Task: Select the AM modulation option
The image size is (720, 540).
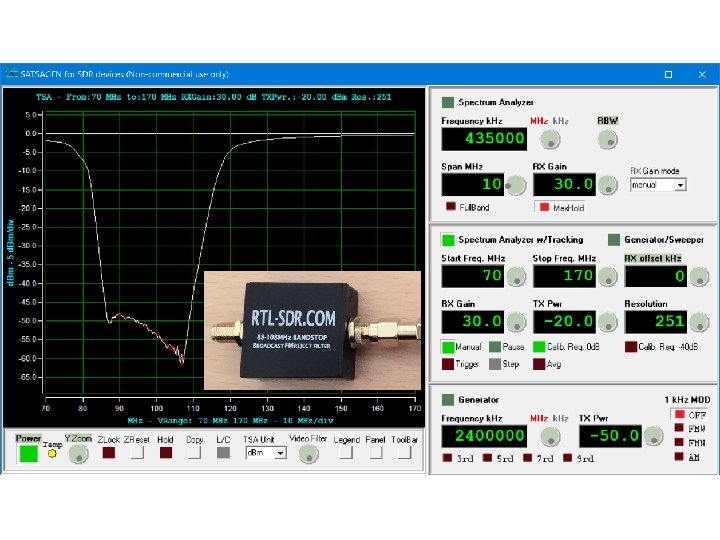Action: click(x=680, y=456)
